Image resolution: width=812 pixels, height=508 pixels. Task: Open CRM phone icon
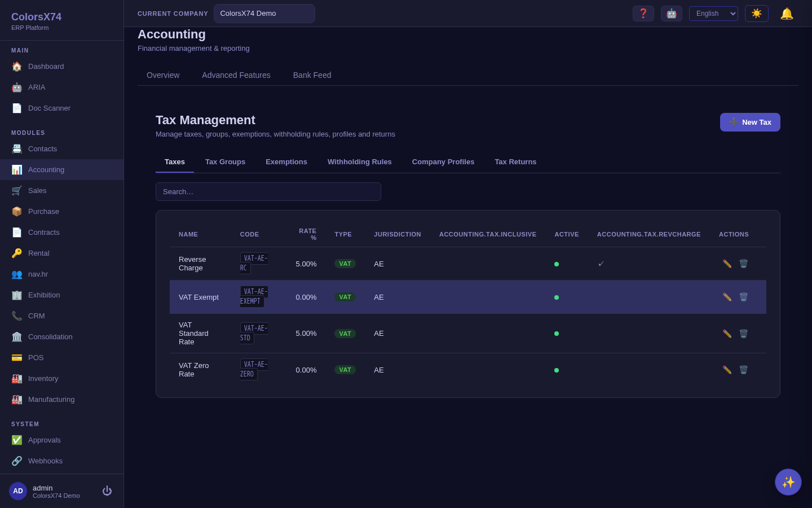17,316
